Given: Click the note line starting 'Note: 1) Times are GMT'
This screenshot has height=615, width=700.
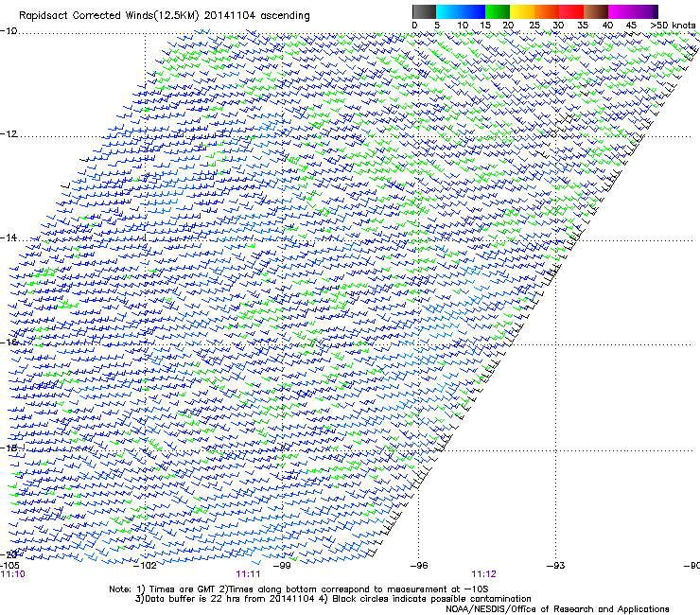Looking at the screenshot, I should tap(299, 589).
